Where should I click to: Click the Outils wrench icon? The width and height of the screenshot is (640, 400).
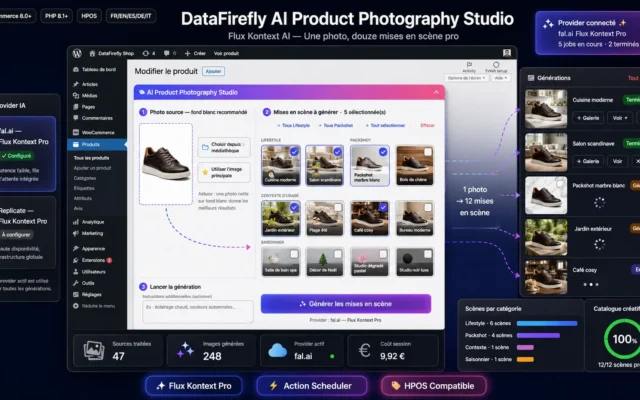coord(76,283)
